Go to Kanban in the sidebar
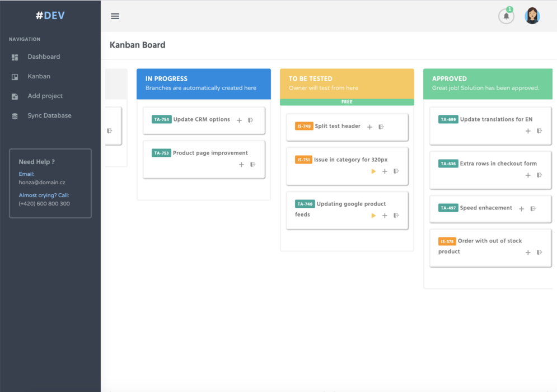557x392 pixels. point(39,77)
